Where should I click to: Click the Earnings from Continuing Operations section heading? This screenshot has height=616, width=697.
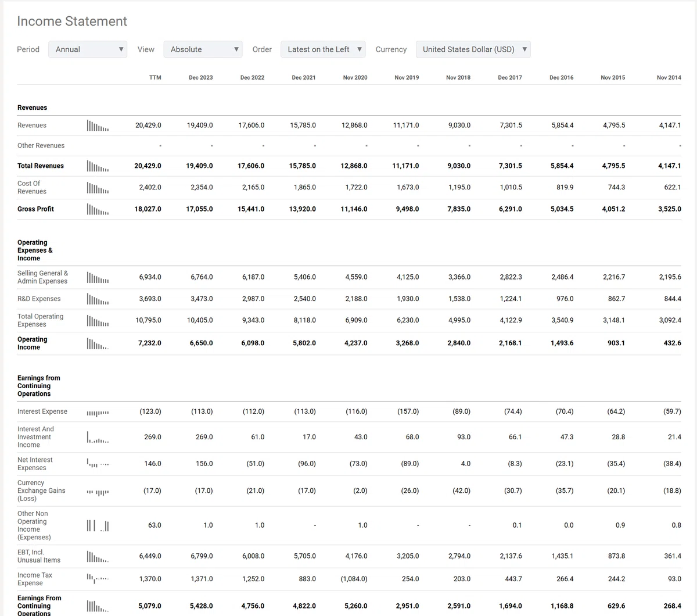coord(39,386)
